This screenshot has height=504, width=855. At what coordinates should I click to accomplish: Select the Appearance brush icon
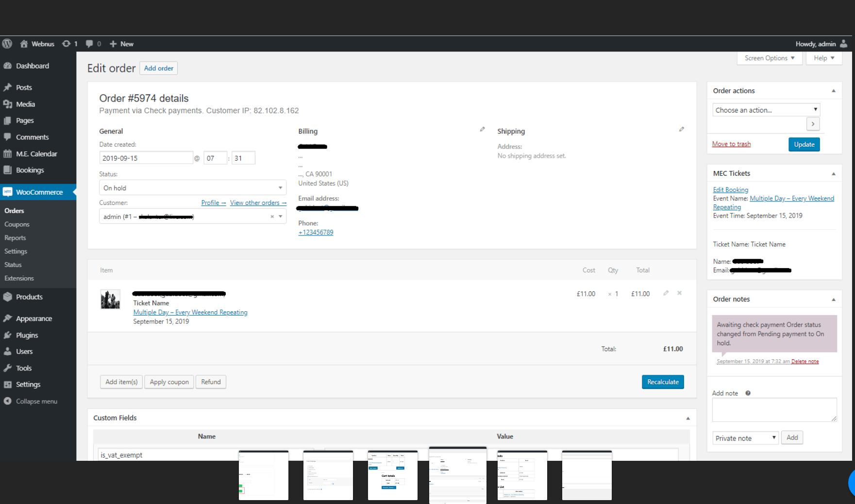pyautogui.click(x=8, y=318)
